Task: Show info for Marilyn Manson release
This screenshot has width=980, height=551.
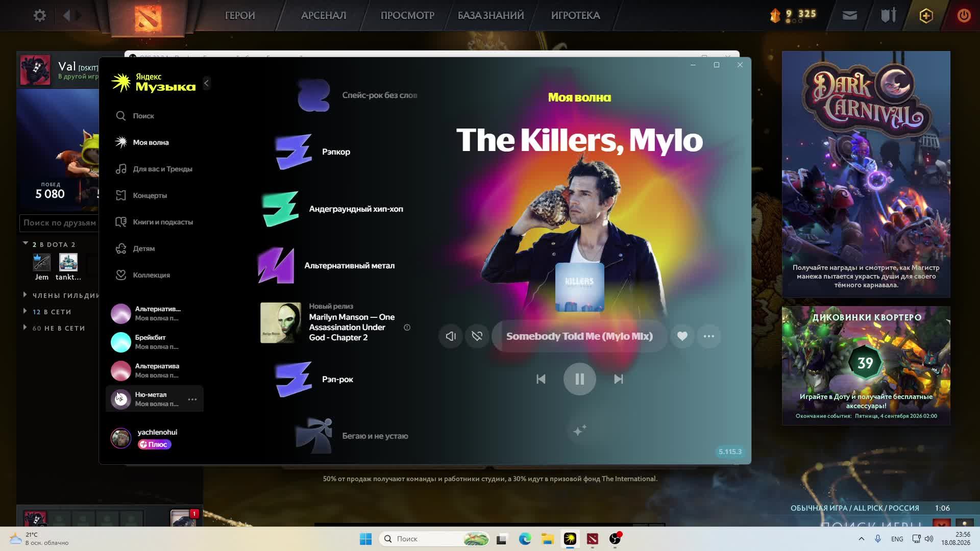Action: point(407,328)
